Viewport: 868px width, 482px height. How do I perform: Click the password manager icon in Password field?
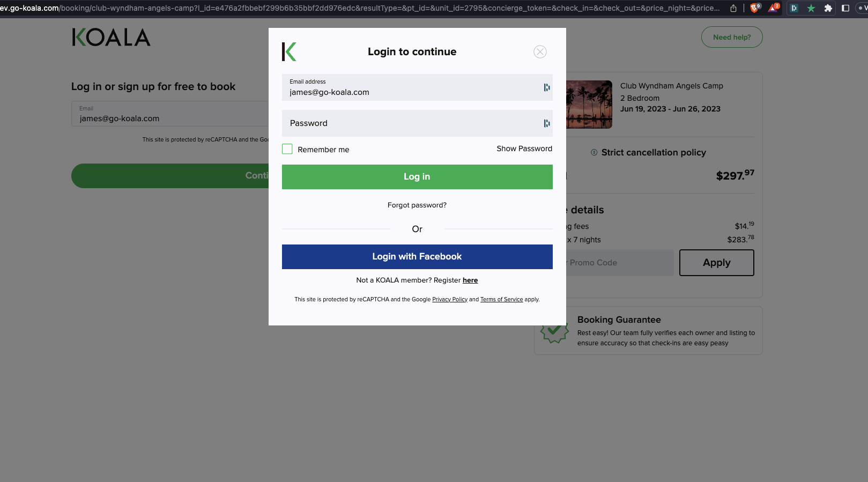546,123
